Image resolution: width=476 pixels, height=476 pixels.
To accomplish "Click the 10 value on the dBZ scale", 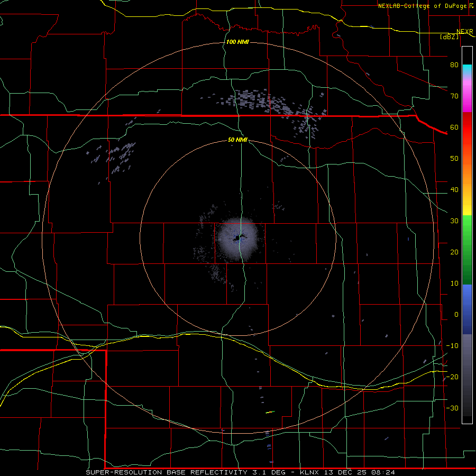I will pos(454,283).
